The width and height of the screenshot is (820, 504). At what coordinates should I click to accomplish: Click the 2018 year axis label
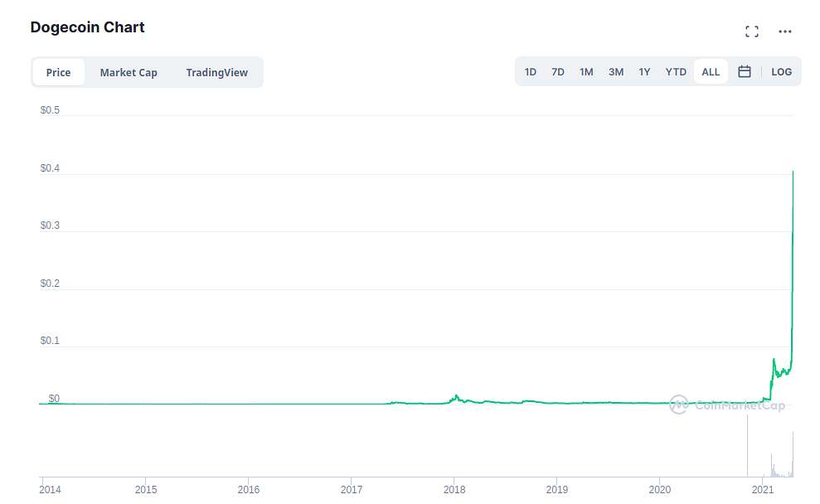pyautogui.click(x=454, y=489)
